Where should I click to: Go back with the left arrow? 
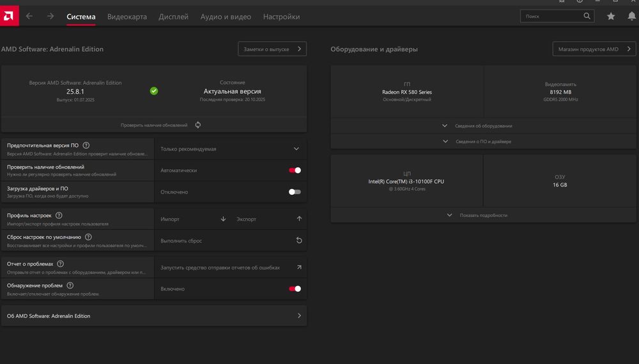pyautogui.click(x=29, y=17)
